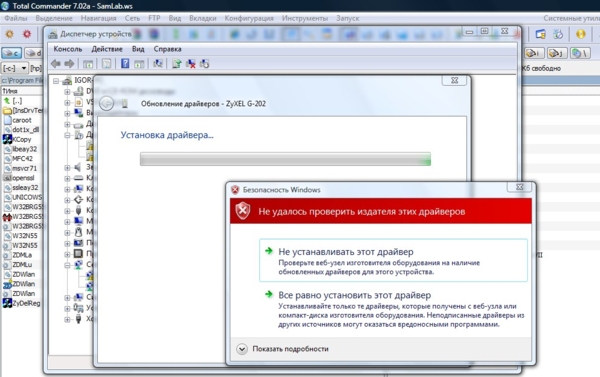Open Запуск menu in Total Commander

coord(347,18)
